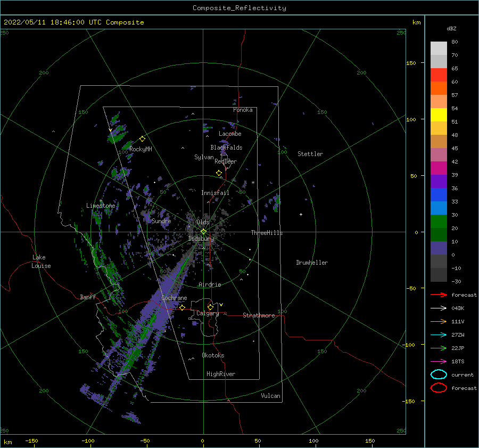The image size is (479, 448).
Task: Click the Sylvan label
Action: (x=204, y=157)
